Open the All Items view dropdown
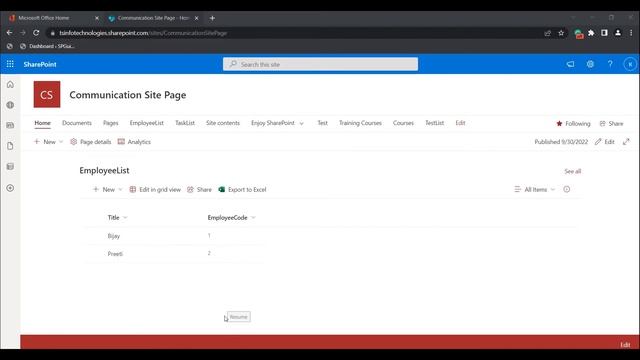Viewport: 640px width, 360px height. tap(535, 189)
